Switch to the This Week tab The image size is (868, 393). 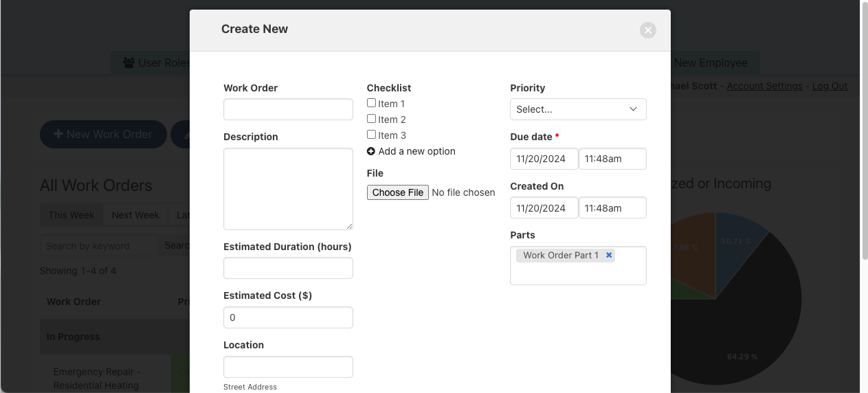point(71,215)
